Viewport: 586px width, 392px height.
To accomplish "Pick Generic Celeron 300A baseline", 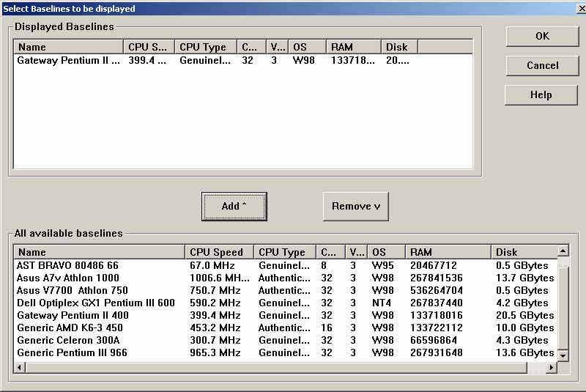I will tap(68, 340).
